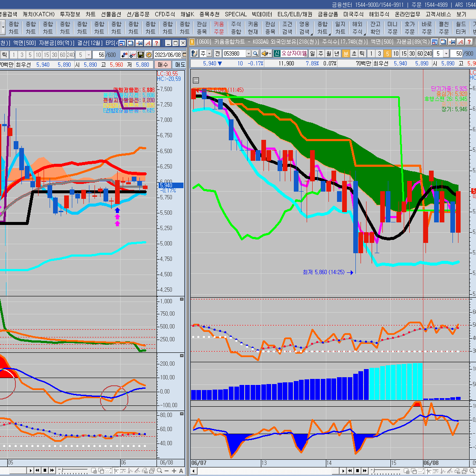Pin the left chart window with the pushpin icon
The height and width of the screenshot is (476, 476).
pos(139,43)
